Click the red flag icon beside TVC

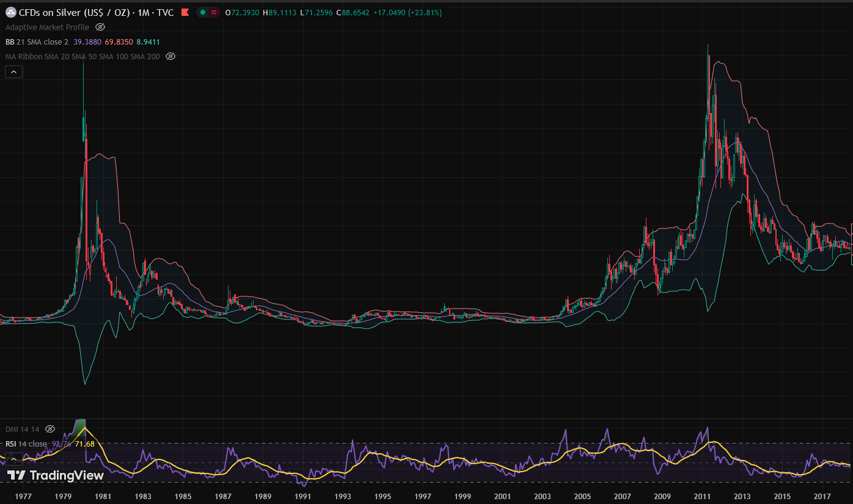[x=185, y=12]
